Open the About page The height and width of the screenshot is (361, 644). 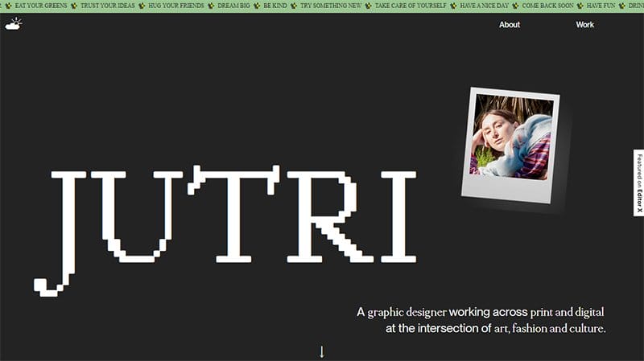[510, 25]
